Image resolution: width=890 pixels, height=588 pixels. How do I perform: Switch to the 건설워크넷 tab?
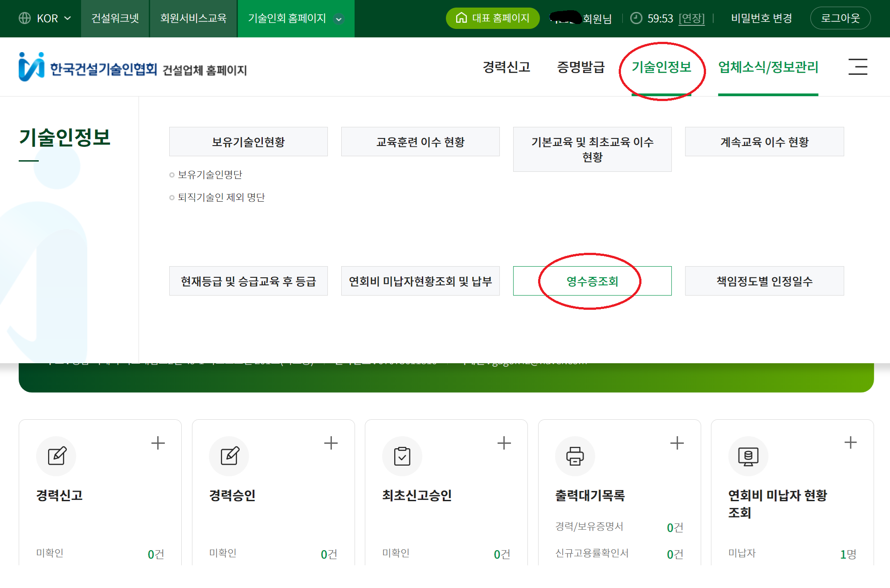click(115, 18)
